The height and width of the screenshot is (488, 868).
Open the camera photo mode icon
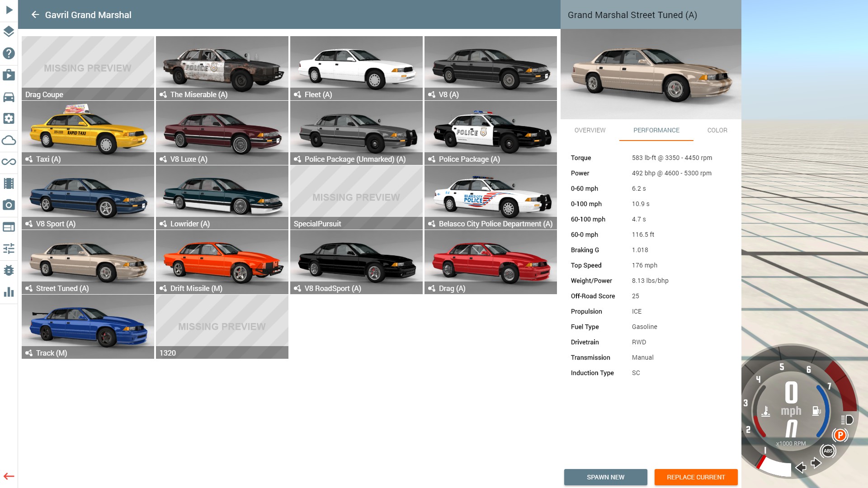coord(9,205)
